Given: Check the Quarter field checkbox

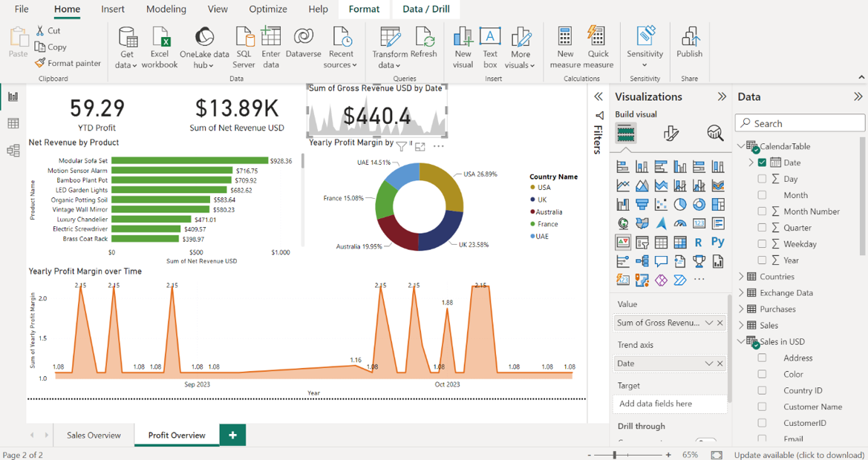Looking at the screenshot, I should 762,228.
